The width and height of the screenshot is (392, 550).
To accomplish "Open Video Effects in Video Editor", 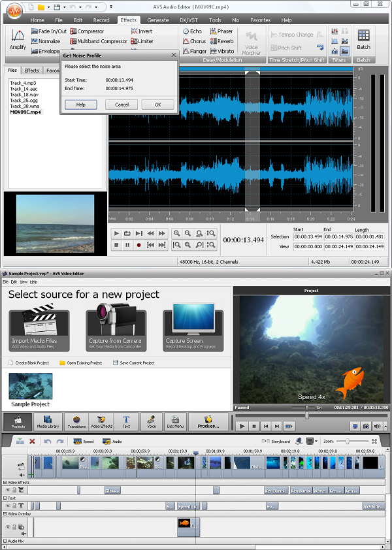I will click(x=101, y=421).
